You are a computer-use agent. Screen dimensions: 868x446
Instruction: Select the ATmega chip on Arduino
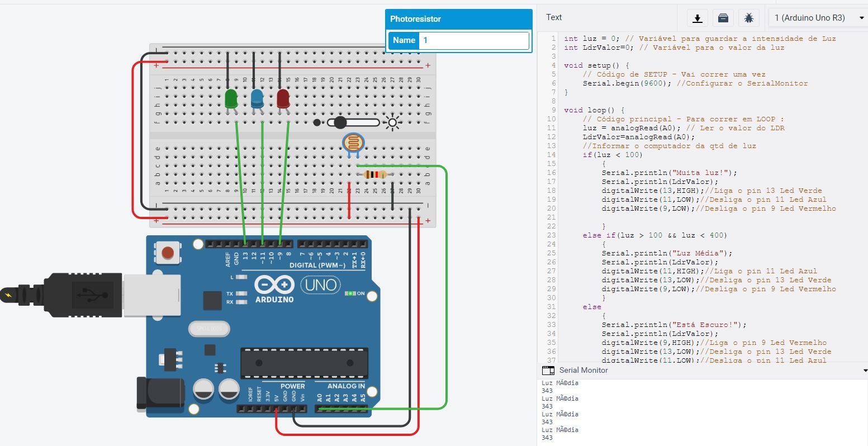(305, 363)
